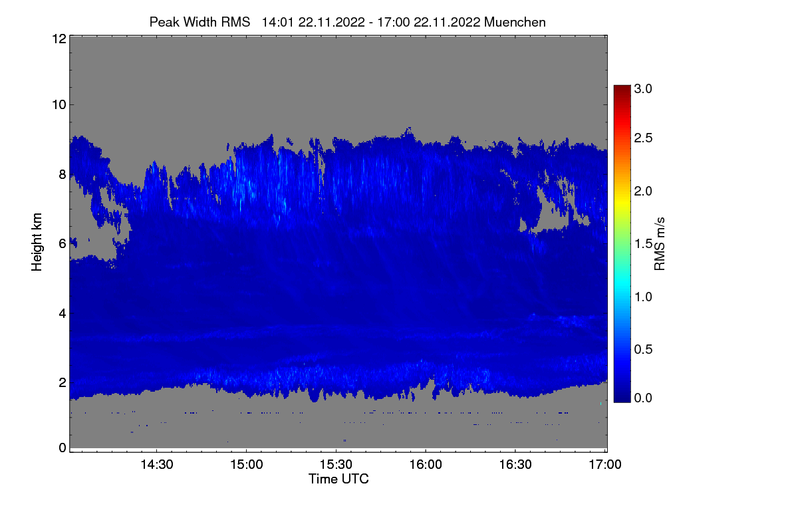The height and width of the screenshot is (532, 798).
Task: Click the 16:30 time tick label
Action: tap(515, 465)
